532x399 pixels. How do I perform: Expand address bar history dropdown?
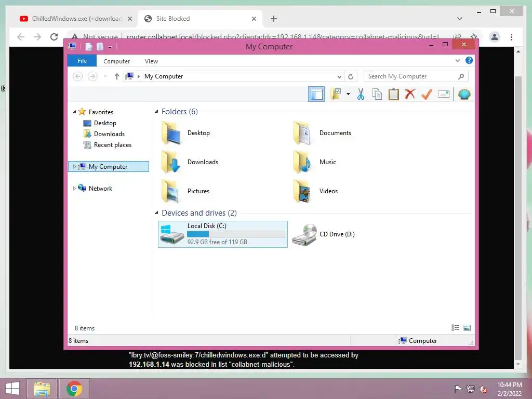[339, 77]
